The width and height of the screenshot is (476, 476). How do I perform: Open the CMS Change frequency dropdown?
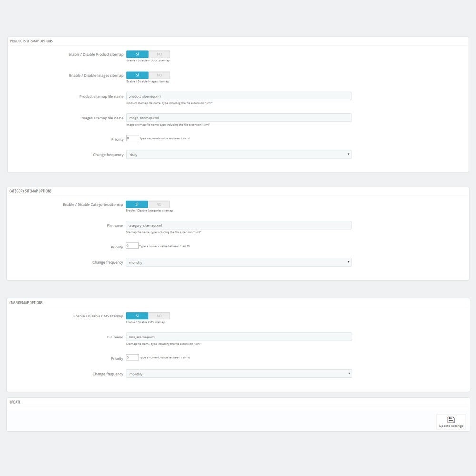tap(238, 374)
